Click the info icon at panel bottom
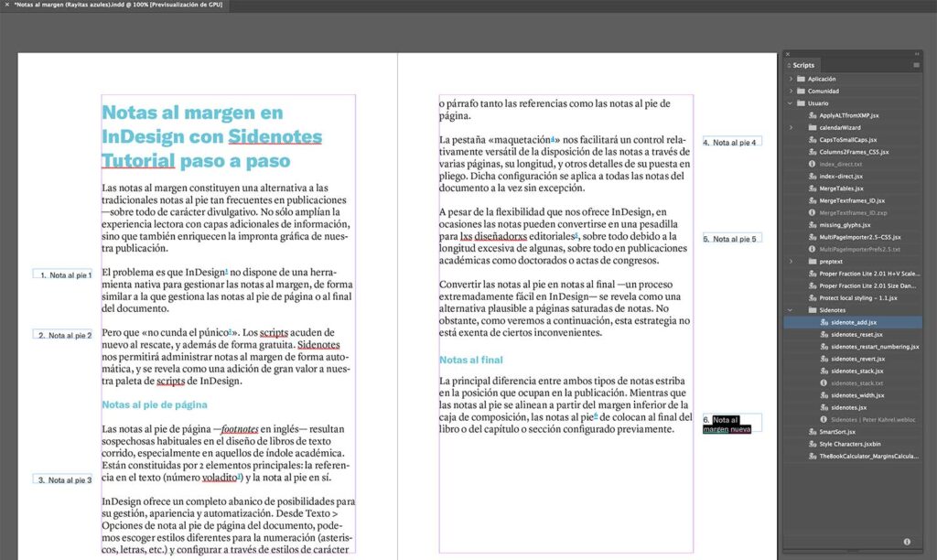The height and width of the screenshot is (560, 937). (906, 542)
